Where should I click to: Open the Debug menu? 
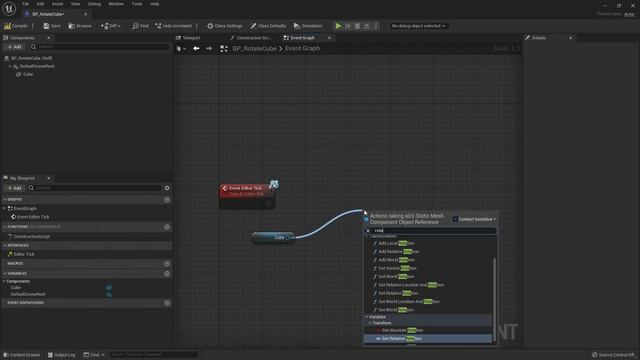coord(94,4)
